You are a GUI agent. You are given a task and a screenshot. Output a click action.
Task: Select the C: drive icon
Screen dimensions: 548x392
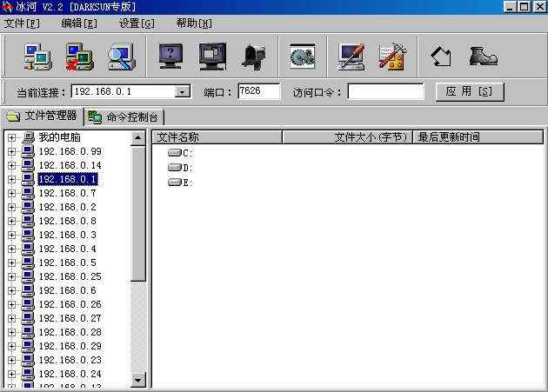click(x=174, y=153)
